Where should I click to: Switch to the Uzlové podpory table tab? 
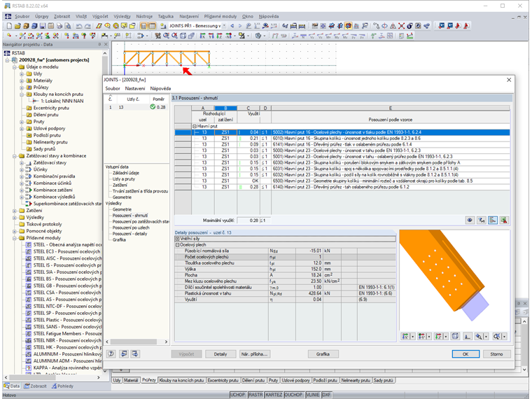coord(295,380)
